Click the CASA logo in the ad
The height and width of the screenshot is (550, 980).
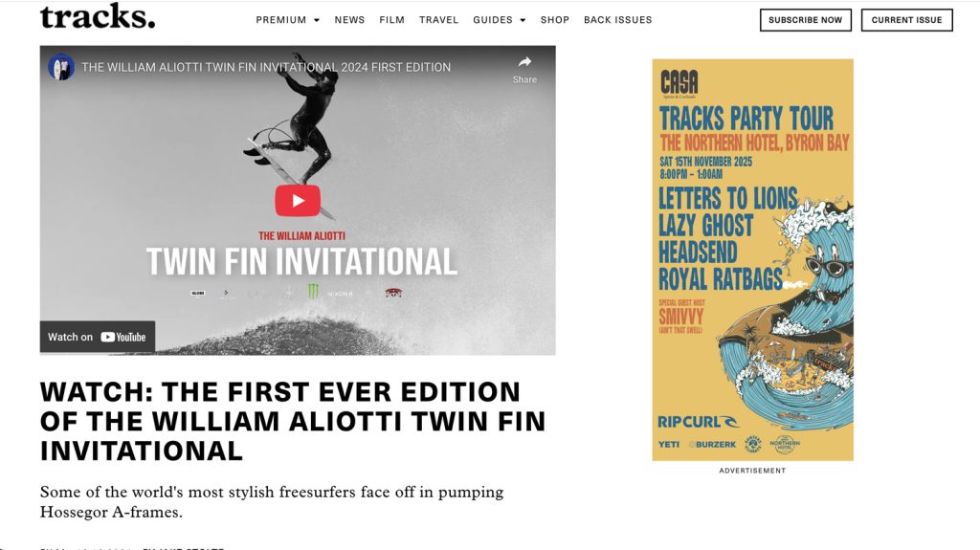[x=679, y=84]
